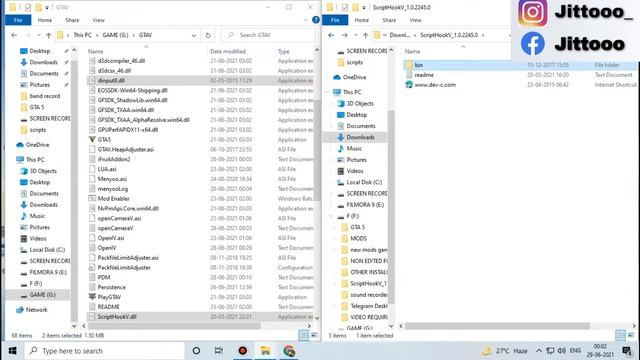Click the GTAV search box
This screenshot has width=640, height=360.
pos(269,35)
